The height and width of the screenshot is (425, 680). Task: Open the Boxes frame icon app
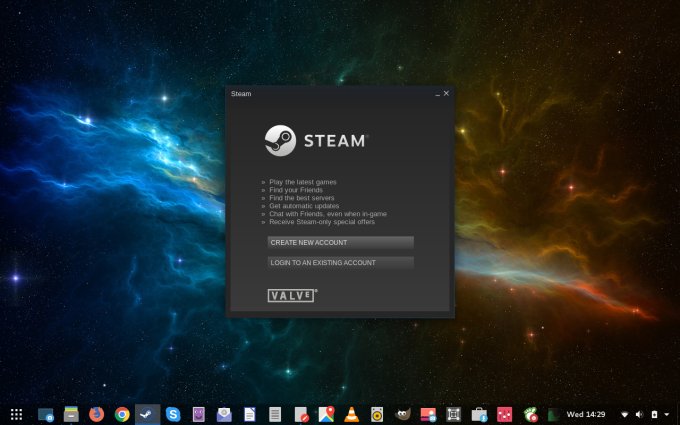click(454, 414)
